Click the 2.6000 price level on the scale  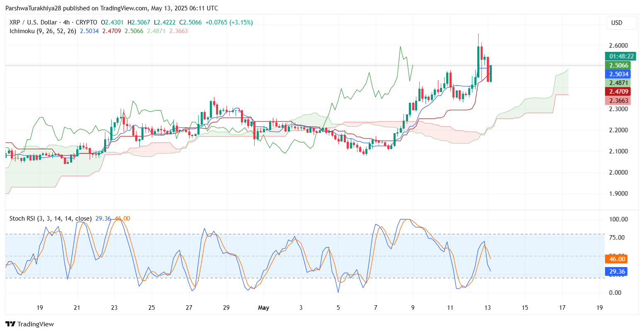(618, 46)
